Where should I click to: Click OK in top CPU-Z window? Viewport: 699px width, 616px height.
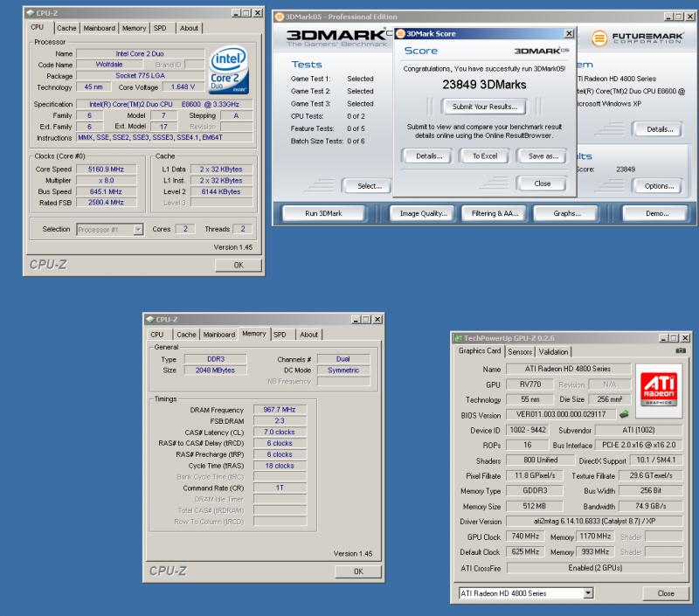[239, 265]
